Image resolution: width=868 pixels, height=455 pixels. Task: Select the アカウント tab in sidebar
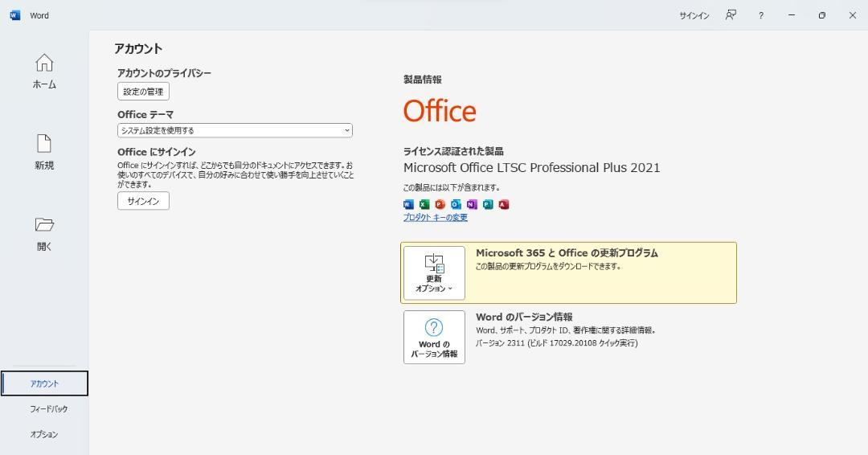pos(44,383)
